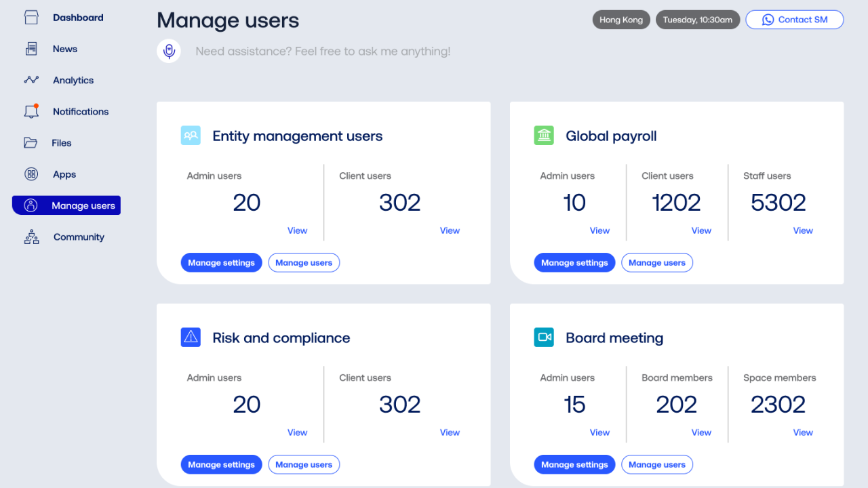View Staff users in Global payroll
Image resolution: width=868 pixels, height=488 pixels.
[x=803, y=230]
